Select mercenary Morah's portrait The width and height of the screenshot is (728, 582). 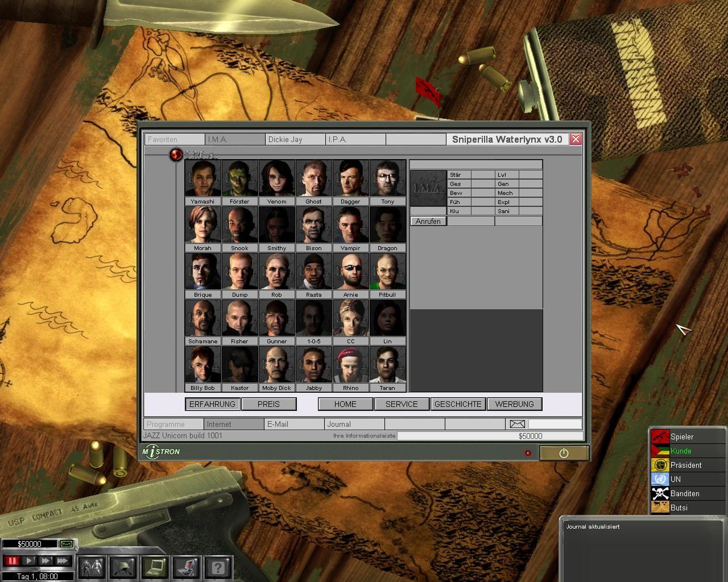(x=203, y=226)
